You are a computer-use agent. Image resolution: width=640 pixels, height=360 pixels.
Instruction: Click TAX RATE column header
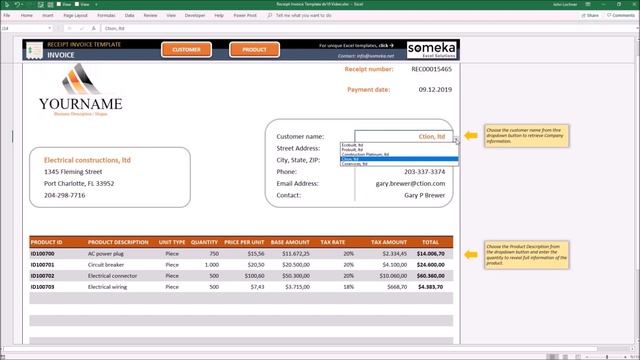click(333, 242)
